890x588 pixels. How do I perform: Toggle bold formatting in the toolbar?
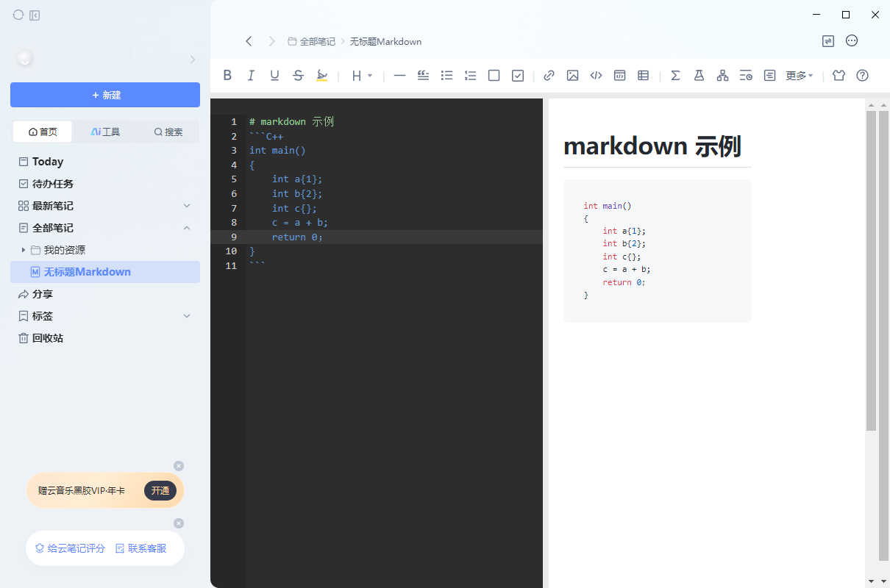[x=227, y=75]
